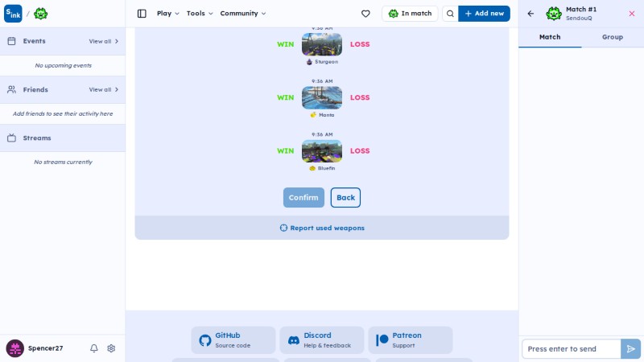The width and height of the screenshot is (644, 362).
Task: Click the Sturgeon stage thumbnail
Action: click(x=322, y=44)
